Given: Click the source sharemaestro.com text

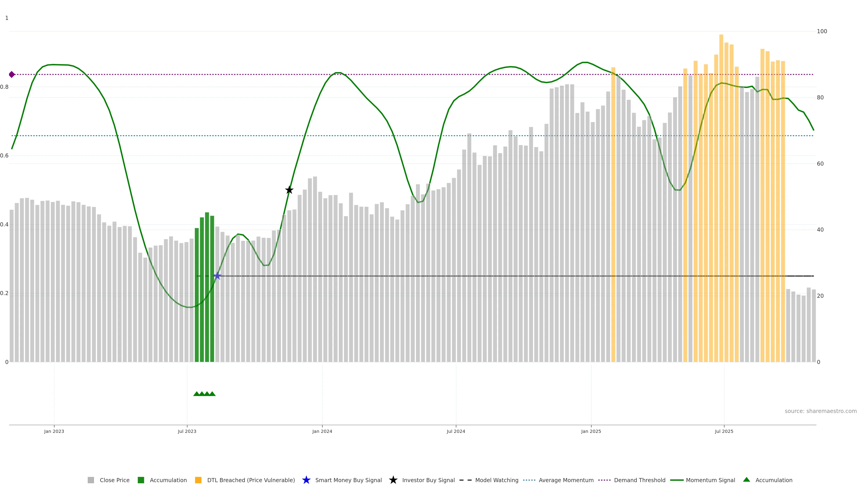Looking at the screenshot, I should [x=821, y=411].
